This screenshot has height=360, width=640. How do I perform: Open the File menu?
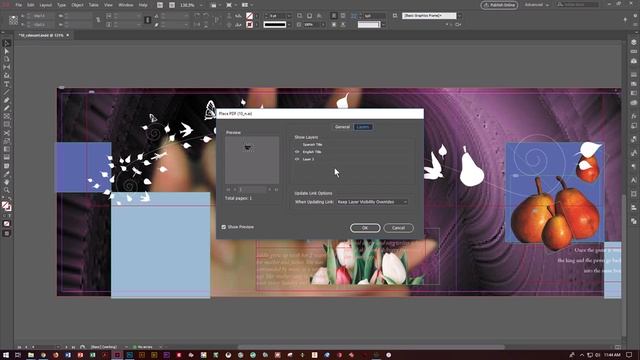pos(18,5)
